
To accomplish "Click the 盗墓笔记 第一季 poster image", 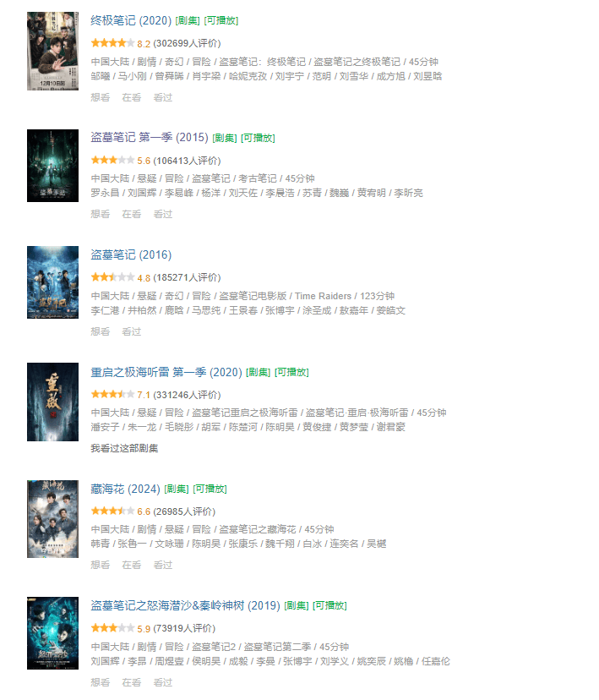I will click(52, 166).
